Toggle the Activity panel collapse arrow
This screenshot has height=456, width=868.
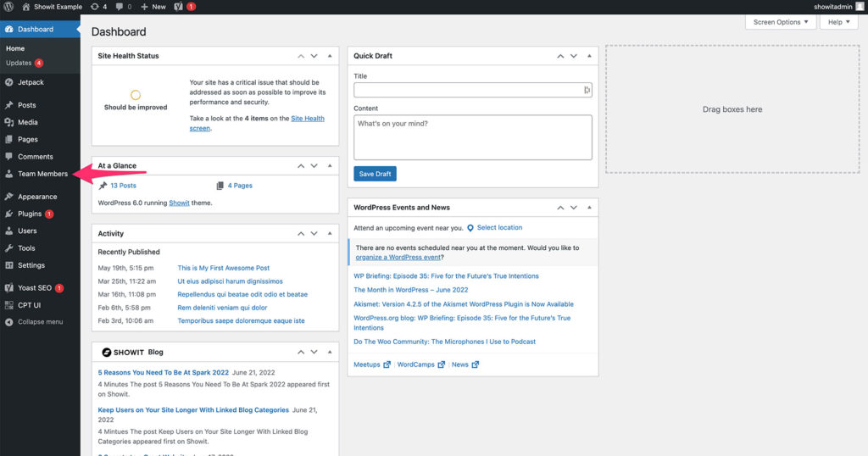click(330, 233)
